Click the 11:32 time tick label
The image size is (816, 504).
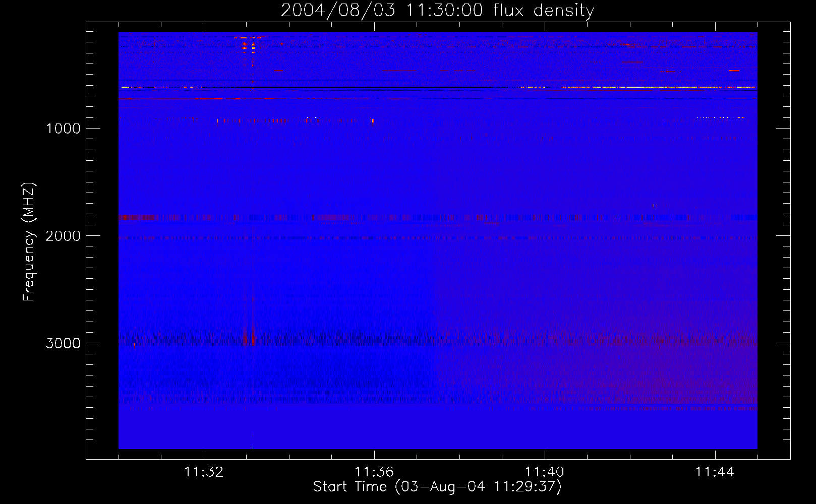click(204, 472)
